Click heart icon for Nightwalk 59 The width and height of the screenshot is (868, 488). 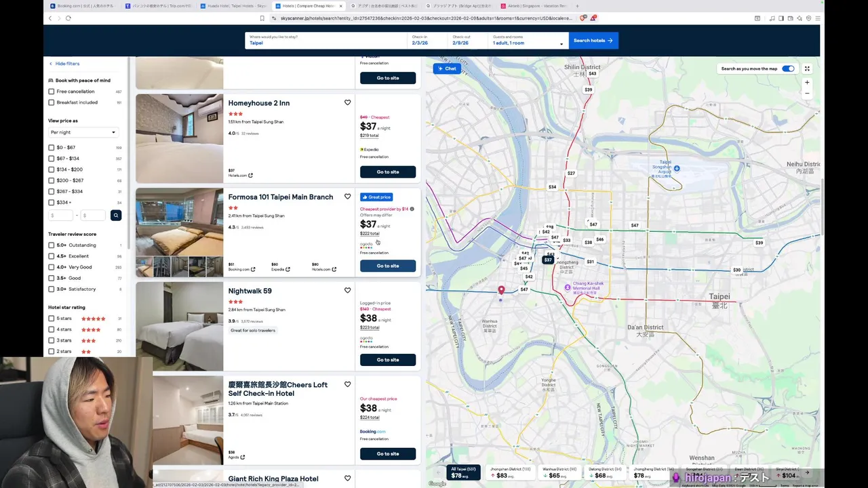[x=347, y=290]
